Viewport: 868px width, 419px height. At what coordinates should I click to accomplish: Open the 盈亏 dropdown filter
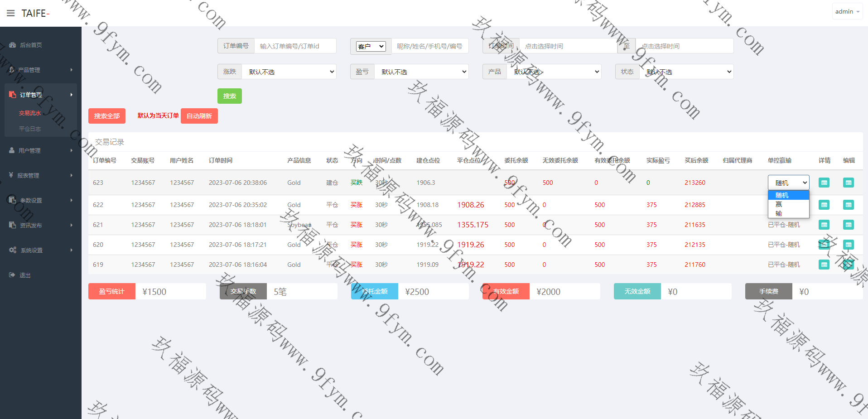[421, 72]
